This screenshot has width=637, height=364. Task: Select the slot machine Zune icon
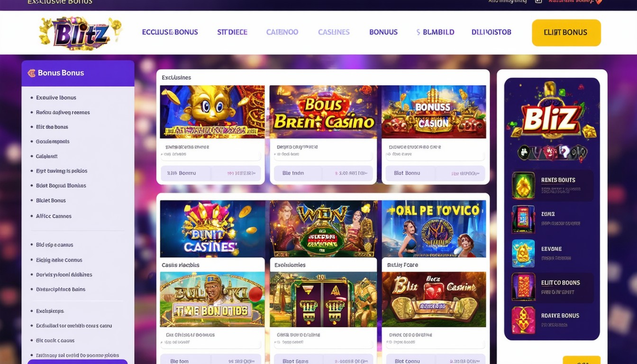click(523, 218)
